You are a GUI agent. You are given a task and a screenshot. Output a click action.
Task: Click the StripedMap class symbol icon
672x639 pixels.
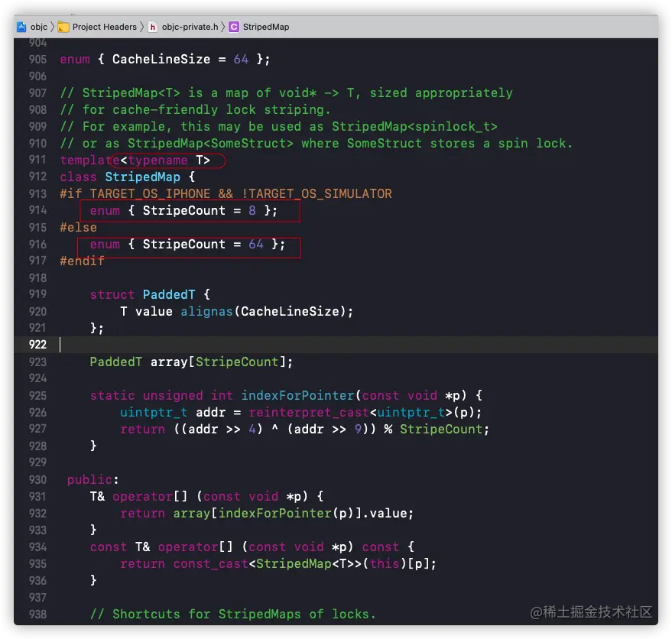(234, 27)
